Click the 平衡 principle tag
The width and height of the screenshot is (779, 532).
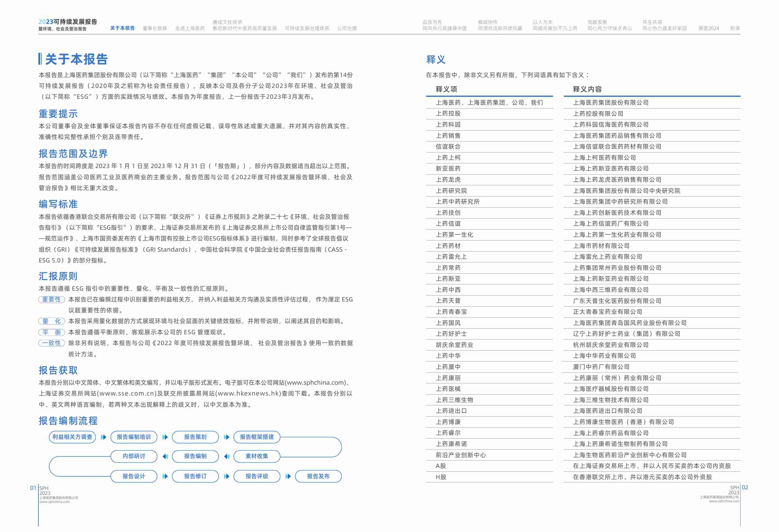pyautogui.click(x=52, y=332)
